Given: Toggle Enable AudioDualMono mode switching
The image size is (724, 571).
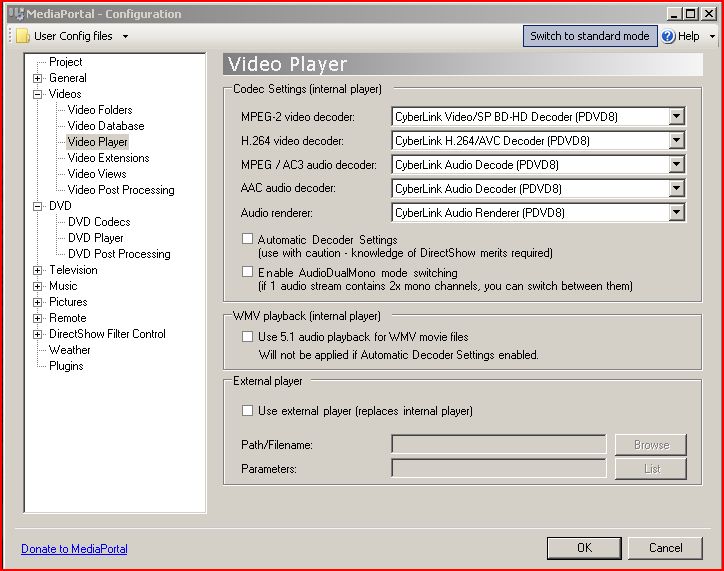Looking at the screenshot, I should point(248,272).
